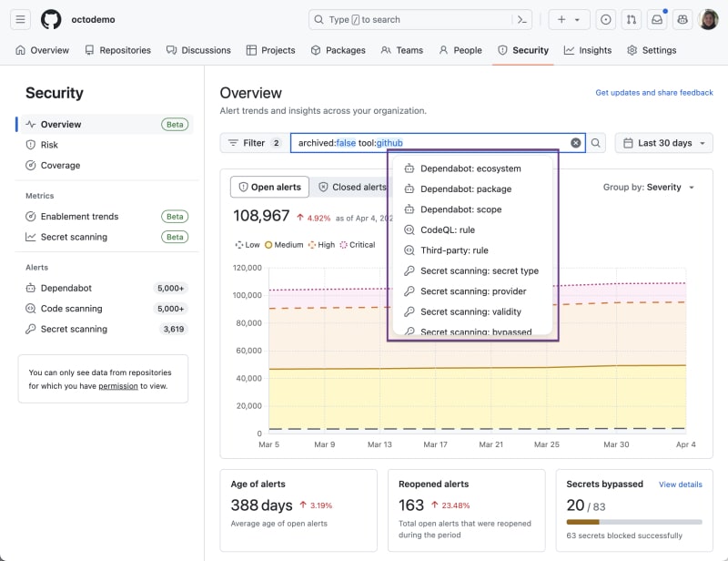Image resolution: width=728 pixels, height=561 pixels.
Task: Switch to Open alerts view
Action: [269, 187]
